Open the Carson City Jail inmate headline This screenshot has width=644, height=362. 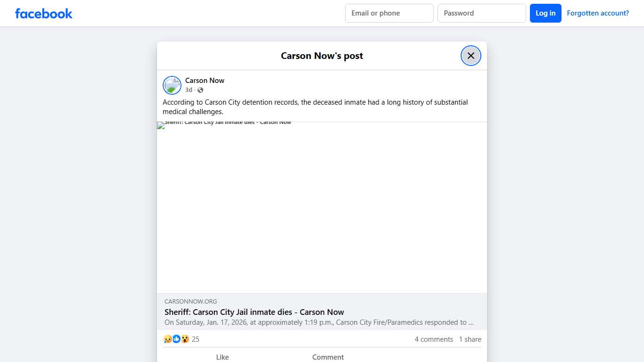(254, 312)
